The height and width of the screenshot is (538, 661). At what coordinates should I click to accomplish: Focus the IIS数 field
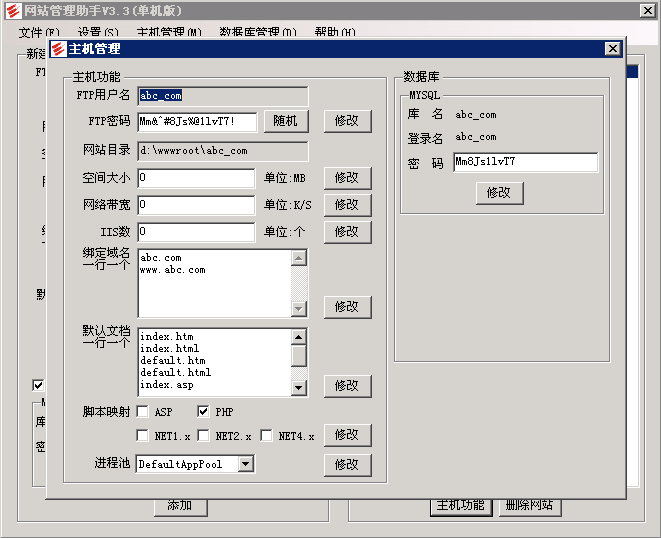point(196,232)
